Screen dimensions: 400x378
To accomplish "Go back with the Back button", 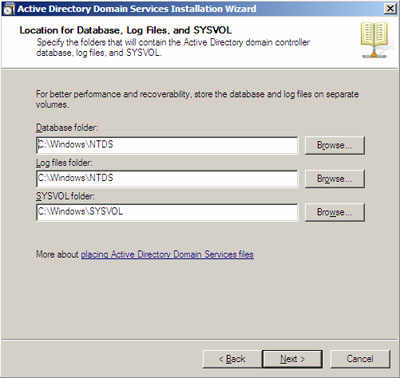I will click(232, 359).
